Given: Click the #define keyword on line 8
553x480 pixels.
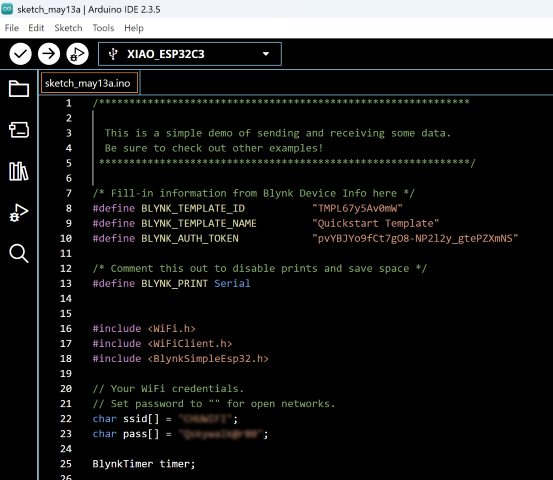Looking at the screenshot, I should point(114,208).
